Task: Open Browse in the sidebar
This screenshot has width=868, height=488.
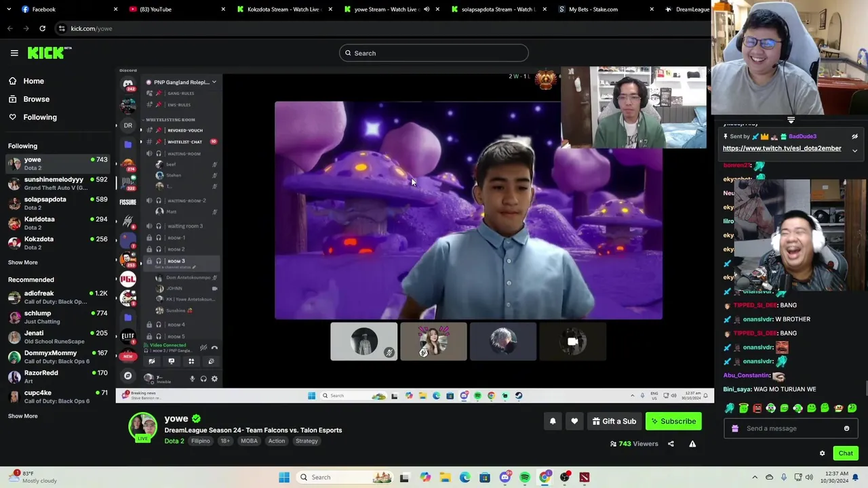Action: (36, 99)
